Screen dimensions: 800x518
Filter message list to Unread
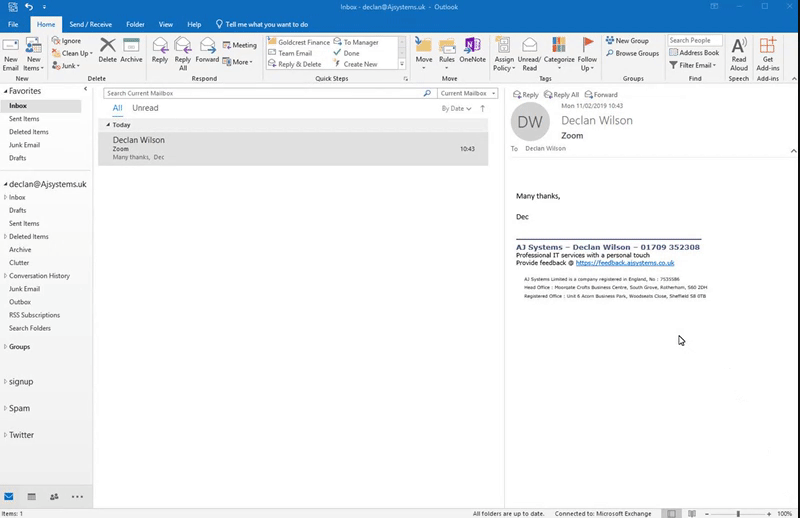[145, 108]
